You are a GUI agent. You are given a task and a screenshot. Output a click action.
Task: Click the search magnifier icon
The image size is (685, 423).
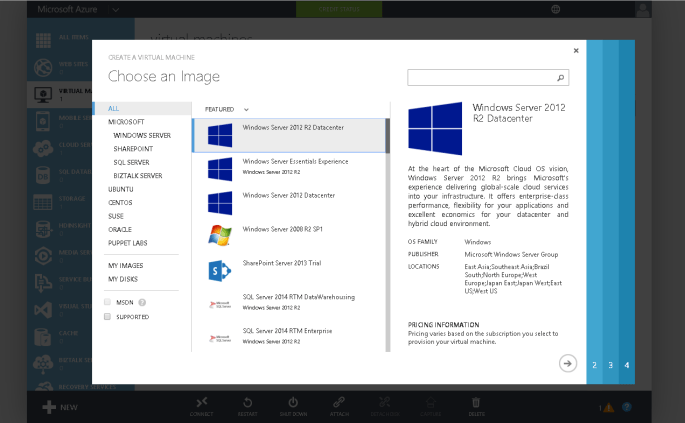pos(560,78)
